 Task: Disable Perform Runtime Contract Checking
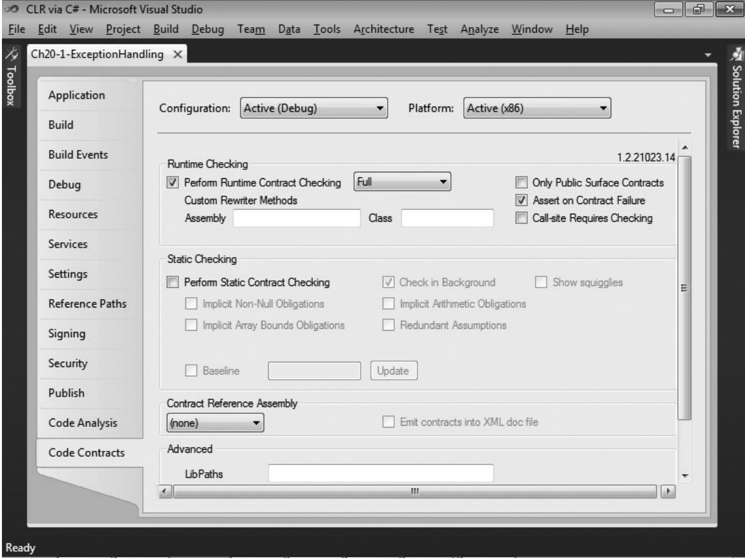point(171,183)
